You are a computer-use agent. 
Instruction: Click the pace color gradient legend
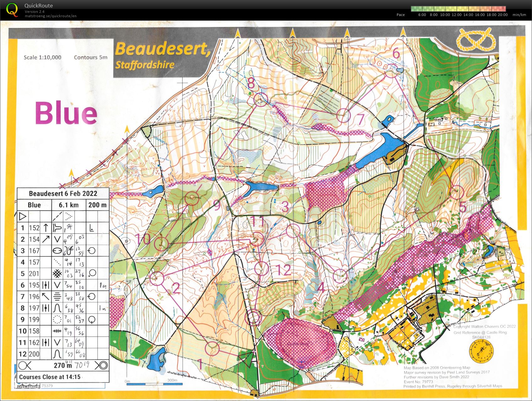(458, 9)
